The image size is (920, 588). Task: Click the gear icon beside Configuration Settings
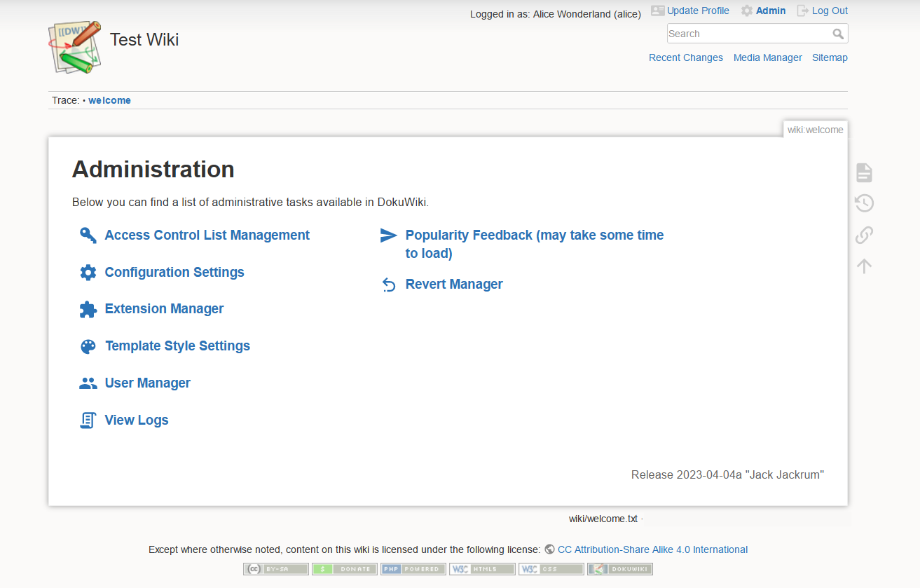pyautogui.click(x=88, y=273)
